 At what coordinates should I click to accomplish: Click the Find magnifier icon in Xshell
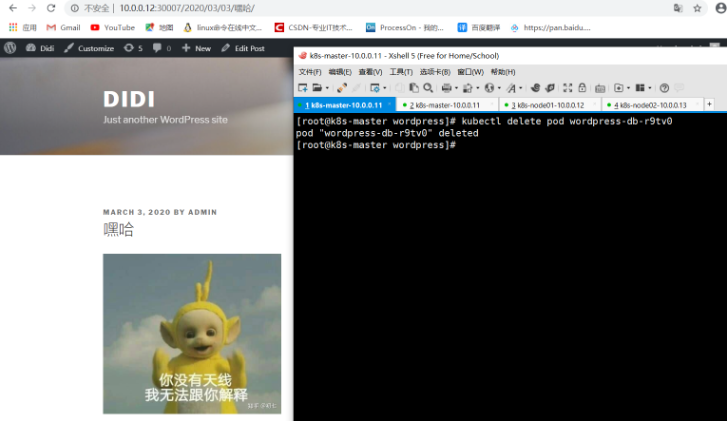[x=428, y=88]
